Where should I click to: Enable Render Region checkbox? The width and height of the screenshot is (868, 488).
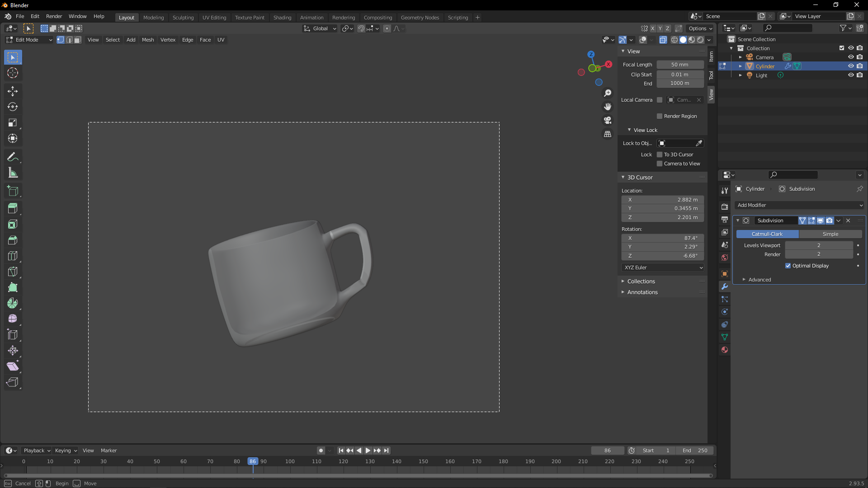pyautogui.click(x=660, y=116)
